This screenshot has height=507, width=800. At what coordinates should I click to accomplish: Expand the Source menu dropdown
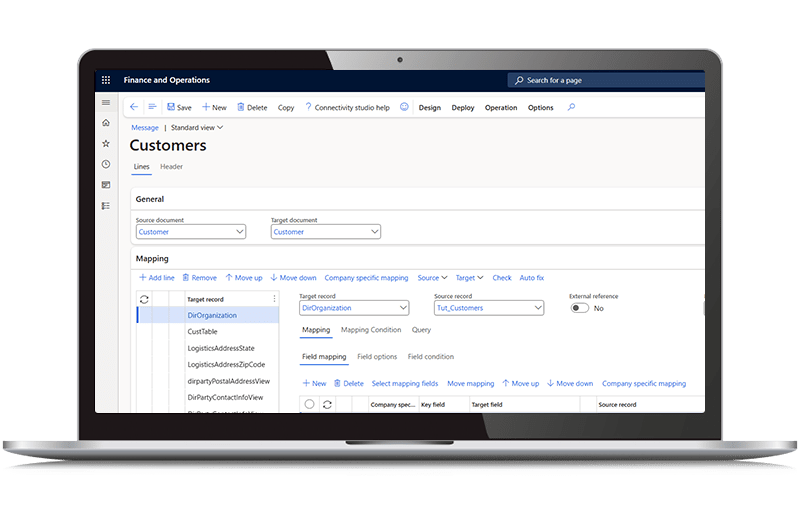(432, 278)
